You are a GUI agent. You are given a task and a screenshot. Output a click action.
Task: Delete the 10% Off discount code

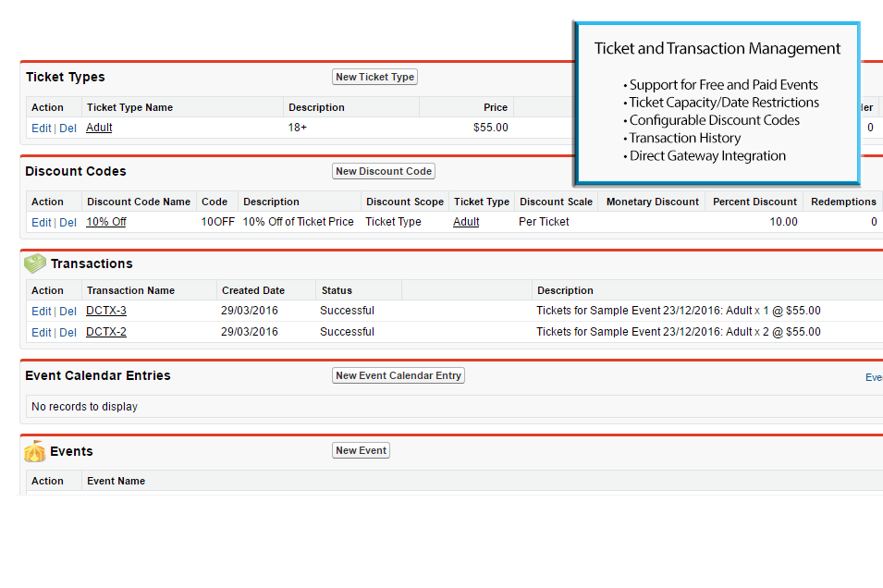pos(68,223)
